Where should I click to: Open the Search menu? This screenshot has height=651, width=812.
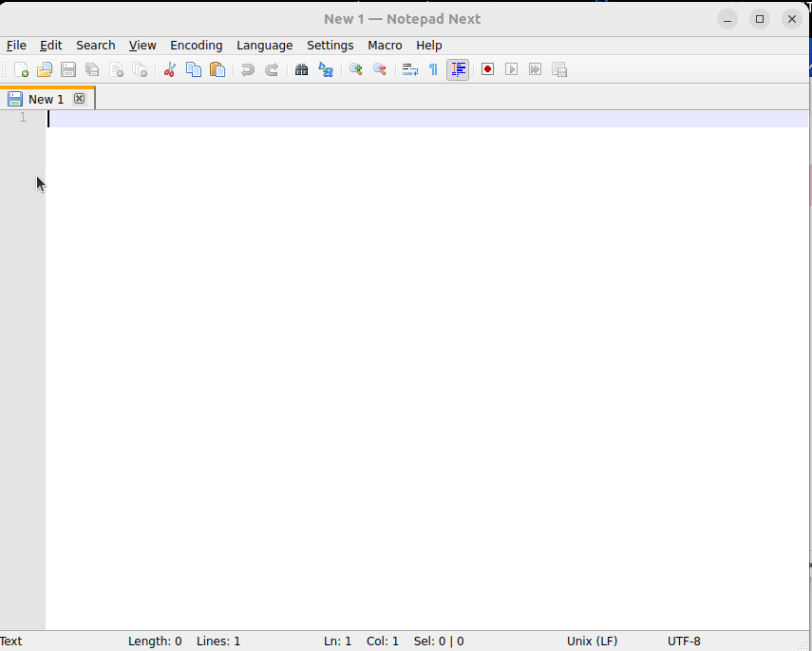click(96, 46)
